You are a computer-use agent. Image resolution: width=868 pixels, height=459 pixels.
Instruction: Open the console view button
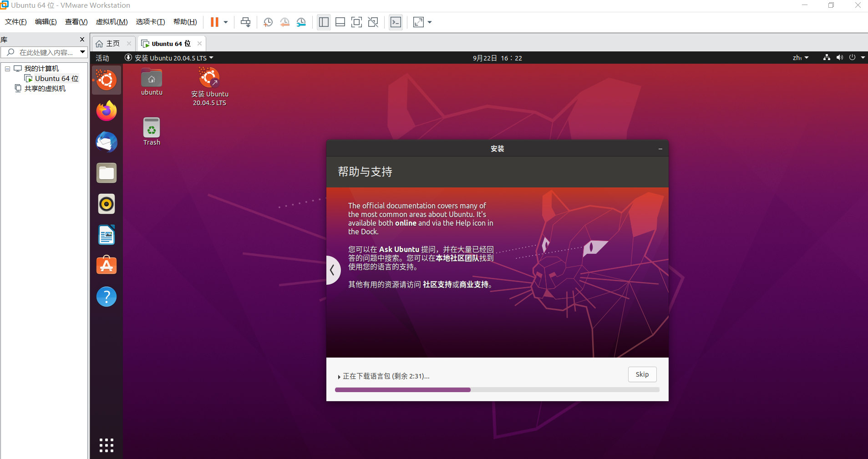(x=396, y=22)
